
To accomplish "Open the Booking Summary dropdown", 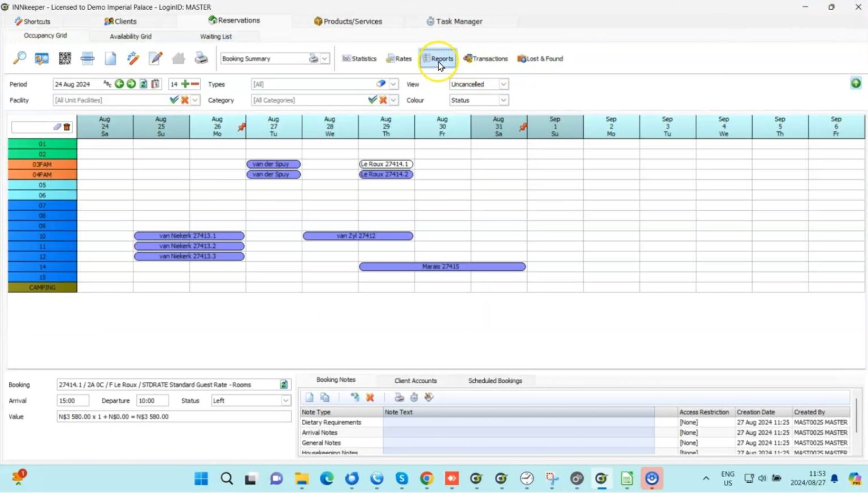I will (x=324, y=58).
